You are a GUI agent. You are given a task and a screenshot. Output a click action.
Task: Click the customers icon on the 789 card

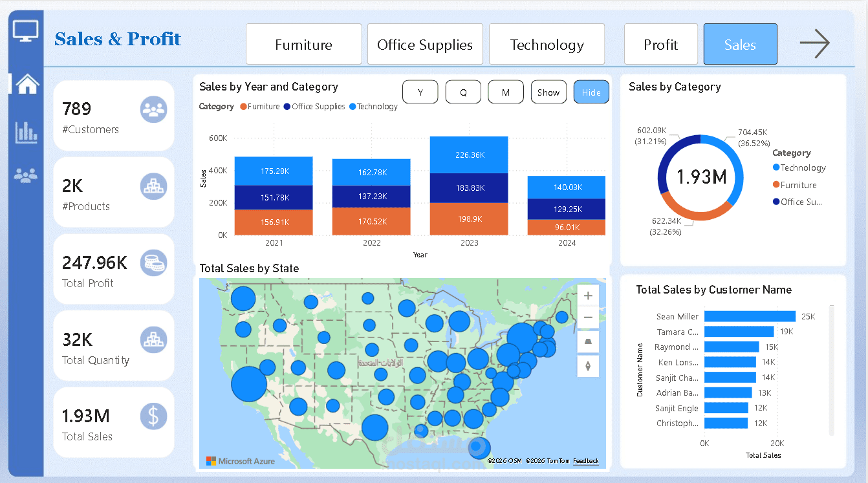153,109
